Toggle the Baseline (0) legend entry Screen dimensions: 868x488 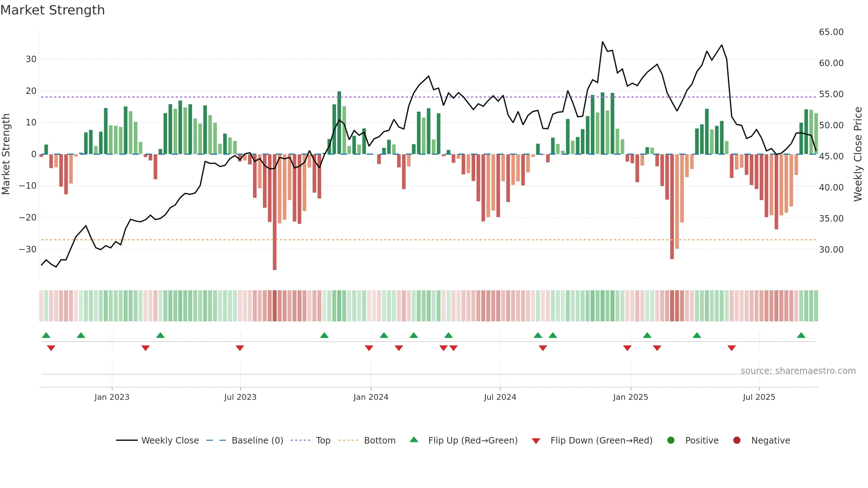245,440
